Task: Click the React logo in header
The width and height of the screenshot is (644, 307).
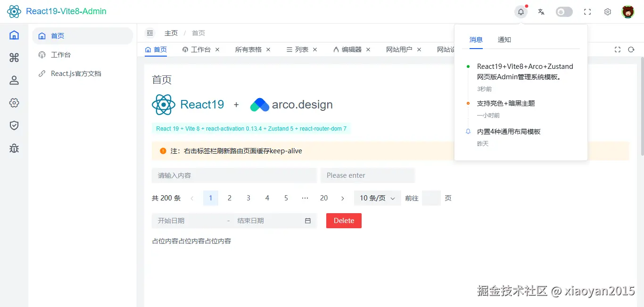Action: (14, 11)
